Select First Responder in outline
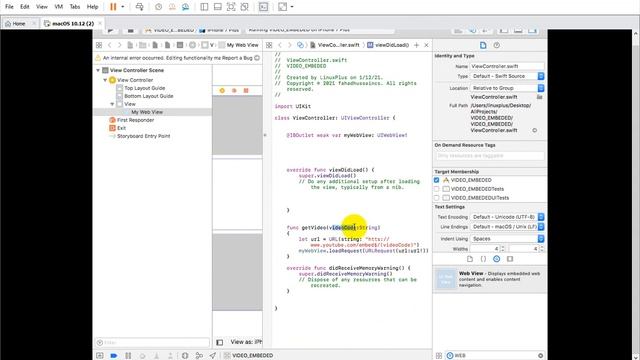Viewport: 640px width, 360px height. [x=135, y=120]
